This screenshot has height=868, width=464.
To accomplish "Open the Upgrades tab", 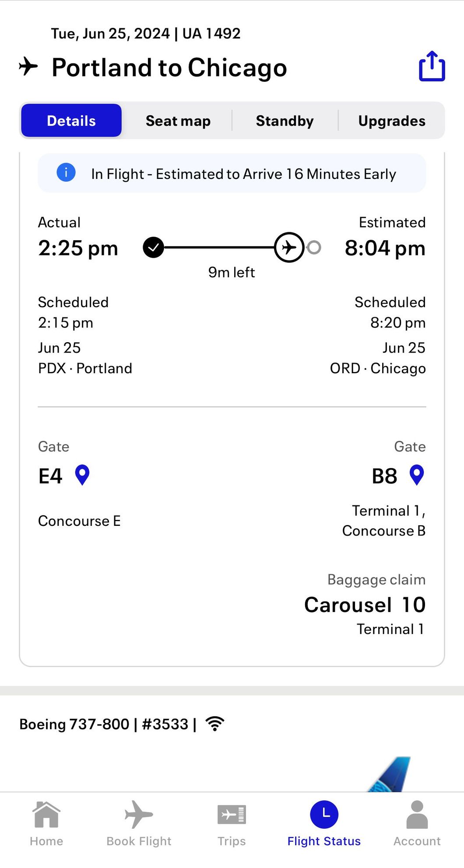I will coord(391,121).
